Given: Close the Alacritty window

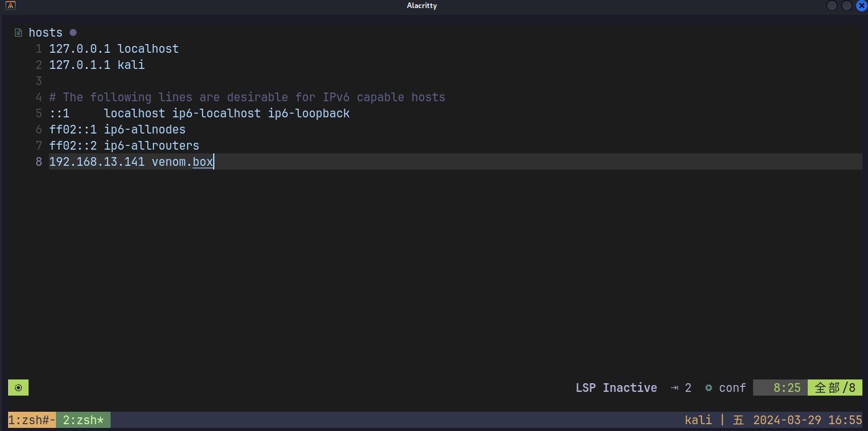Looking at the screenshot, I should coord(861,6).
